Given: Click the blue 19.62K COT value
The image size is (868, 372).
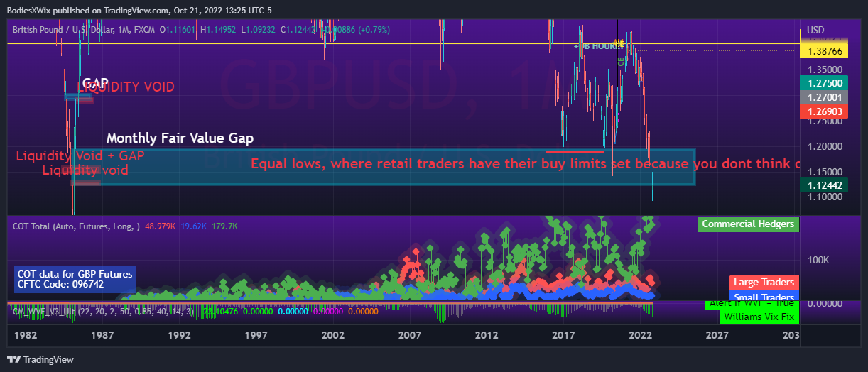Looking at the screenshot, I should point(195,226).
